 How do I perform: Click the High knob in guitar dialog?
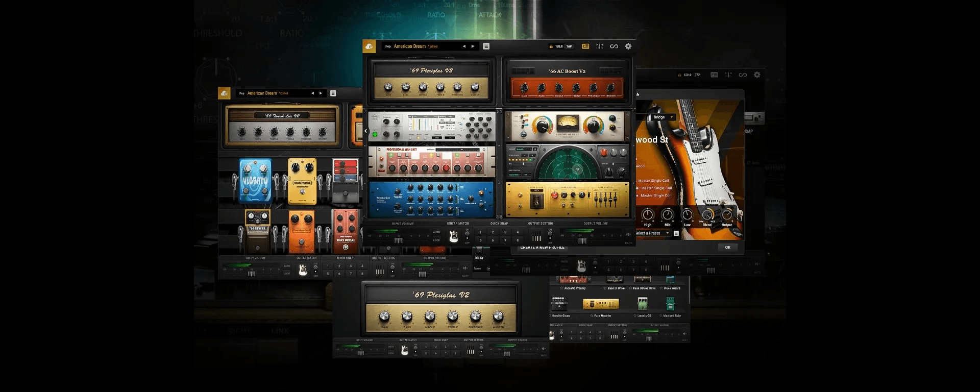pyautogui.click(x=648, y=214)
